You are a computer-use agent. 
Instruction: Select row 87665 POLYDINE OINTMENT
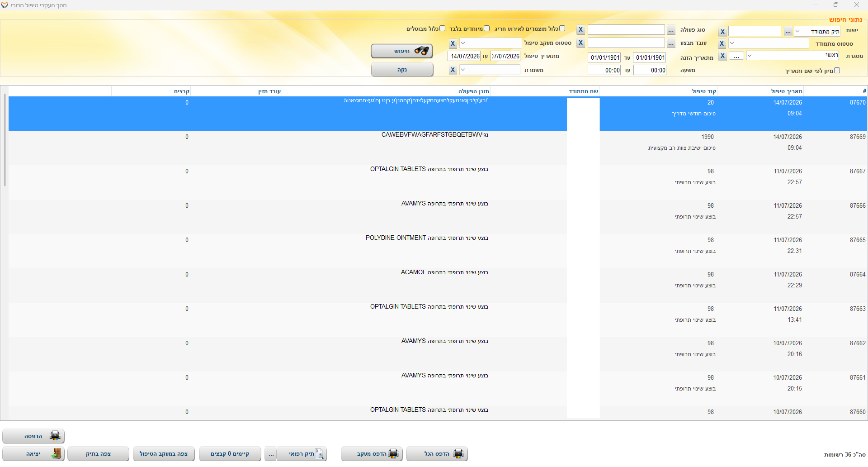click(438, 251)
